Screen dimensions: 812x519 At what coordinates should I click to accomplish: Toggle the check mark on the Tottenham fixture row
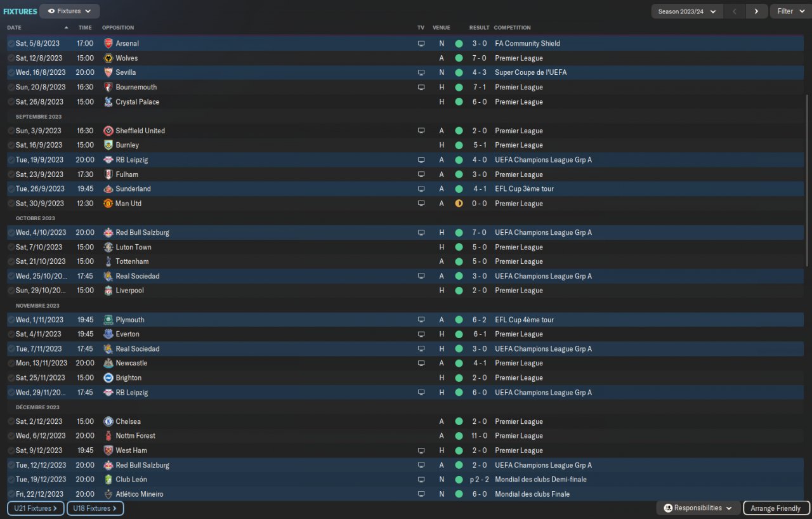point(11,261)
